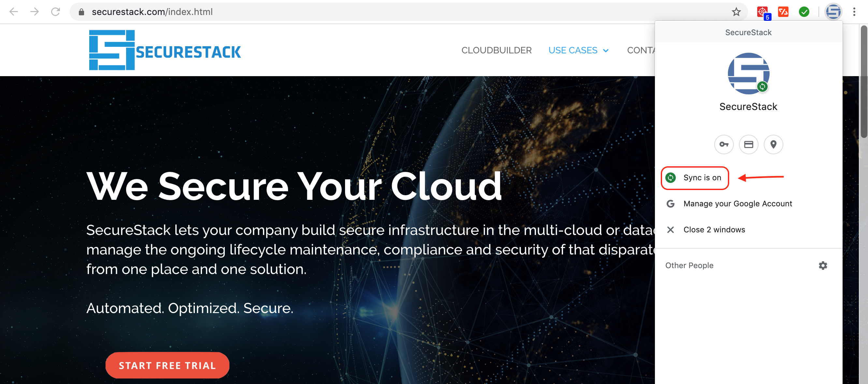Reload the page with the refresh icon
Screen dimensions: 868x384
click(56, 12)
